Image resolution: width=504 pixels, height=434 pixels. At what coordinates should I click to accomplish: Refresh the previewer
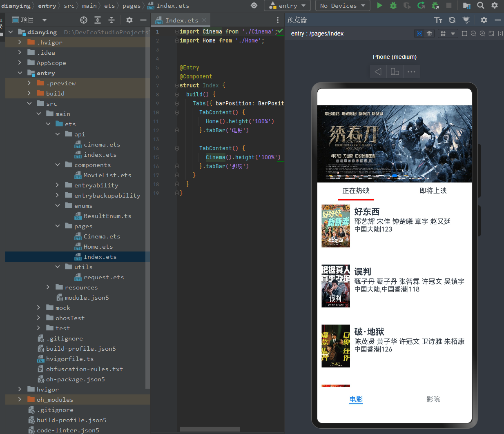click(452, 20)
